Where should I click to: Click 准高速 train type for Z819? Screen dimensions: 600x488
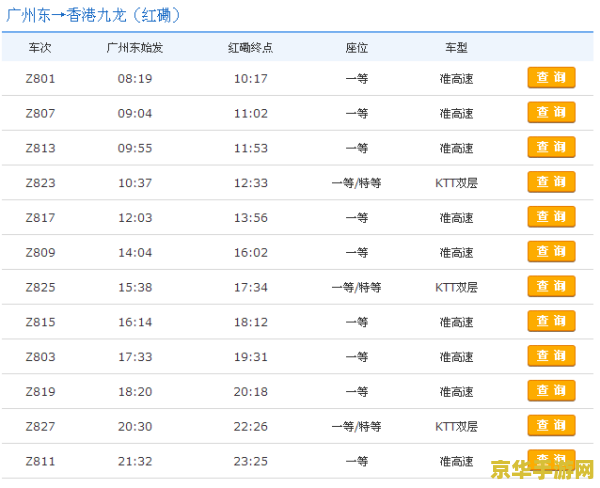(x=456, y=392)
